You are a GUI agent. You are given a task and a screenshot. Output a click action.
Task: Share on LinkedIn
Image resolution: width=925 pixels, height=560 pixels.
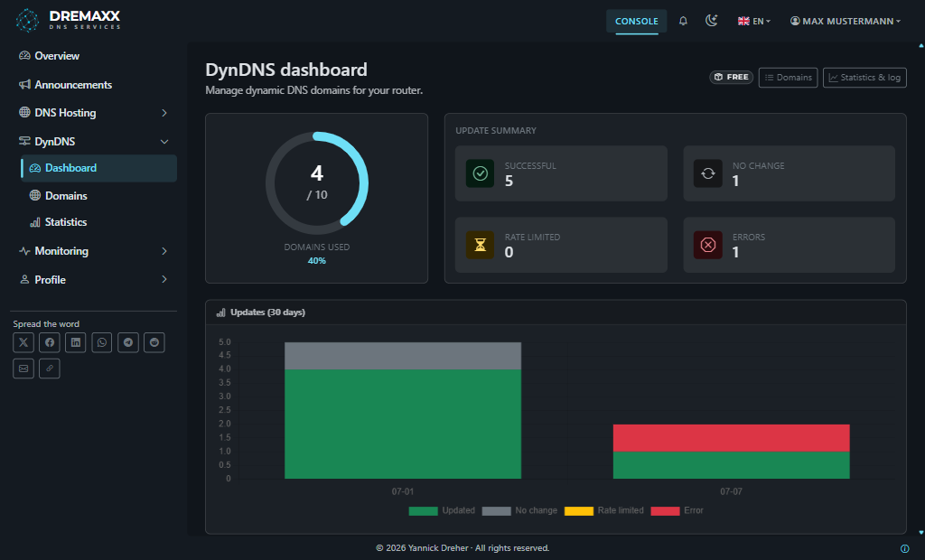(76, 343)
